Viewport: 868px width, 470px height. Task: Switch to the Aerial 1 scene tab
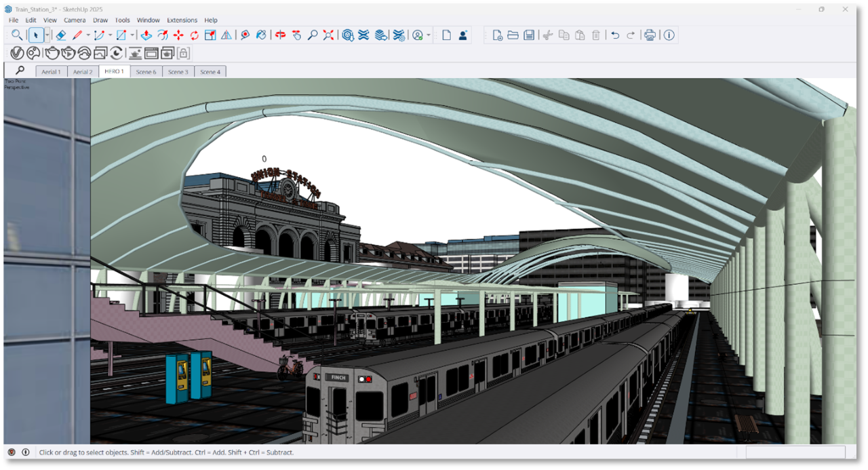[51, 72]
